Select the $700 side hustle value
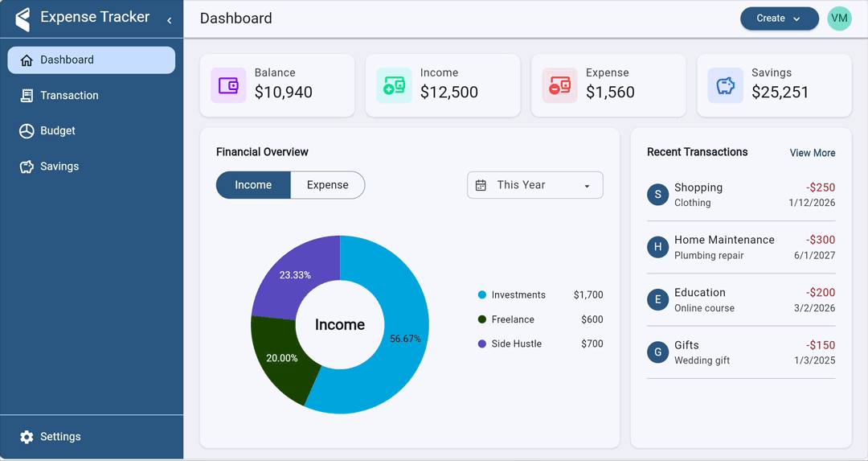Viewport: 868px width, 461px height. (x=592, y=344)
